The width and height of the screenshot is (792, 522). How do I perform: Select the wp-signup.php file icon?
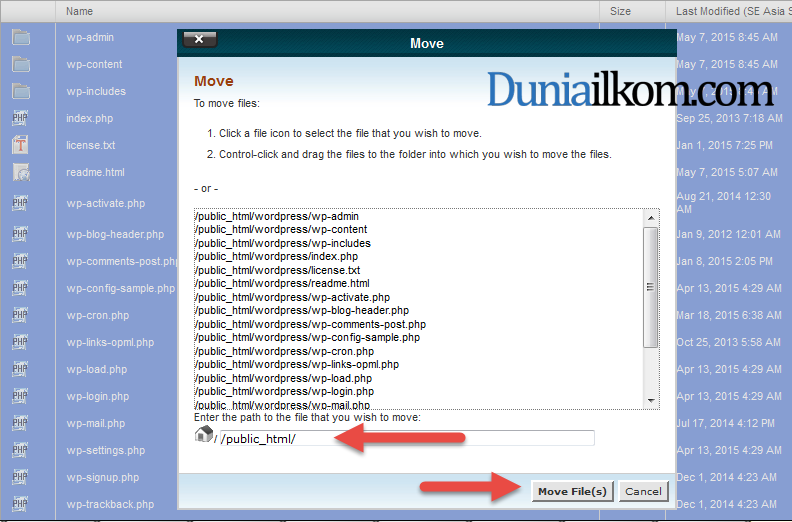[20, 478]
